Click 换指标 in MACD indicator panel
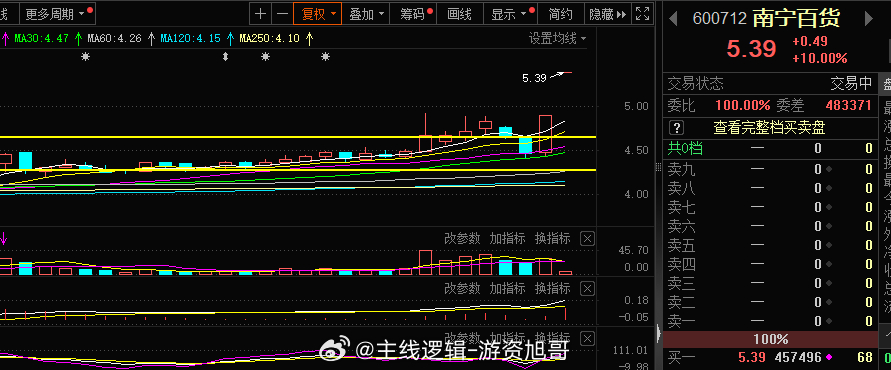 click(x=552, y=288)
